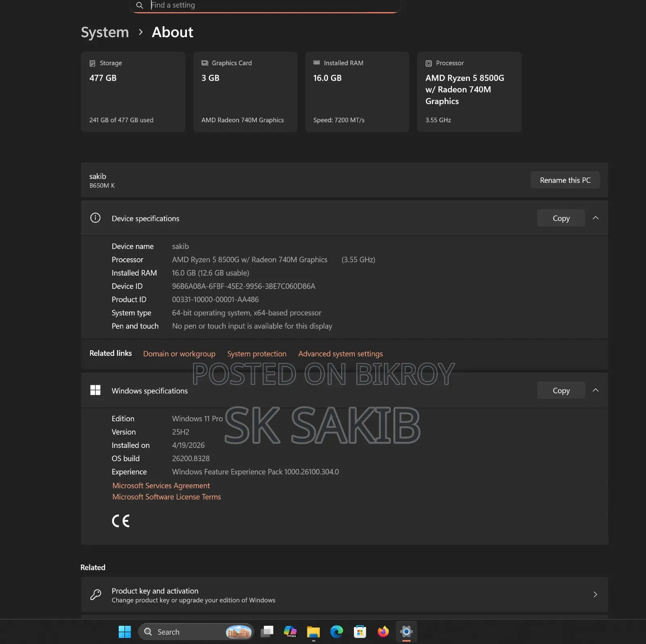Open the Graphics Card tile
The image size is (646, 644).
click(245, 92)
